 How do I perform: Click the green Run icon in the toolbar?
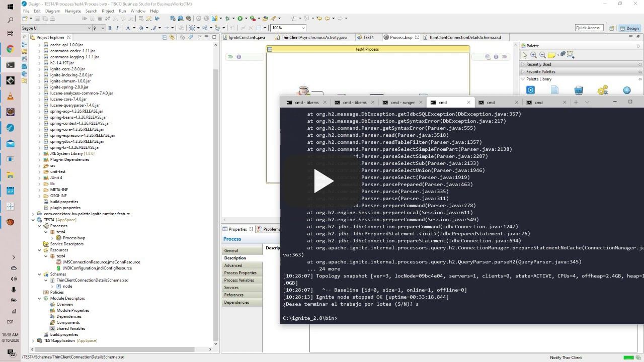[239, 18]
